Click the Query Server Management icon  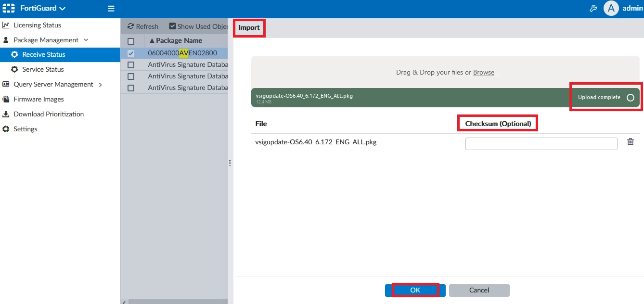[x=6, y=84]
